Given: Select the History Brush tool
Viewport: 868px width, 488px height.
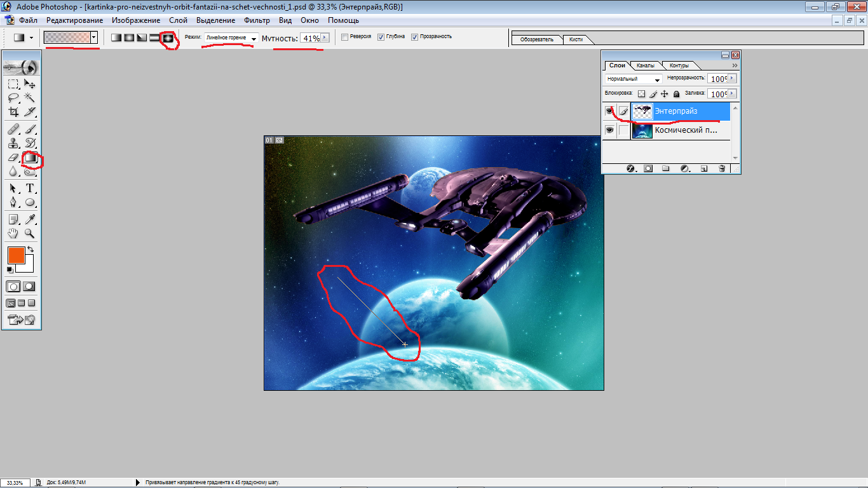Looking at the screenshot, I should pyautogui.click(x=29, y=143).
